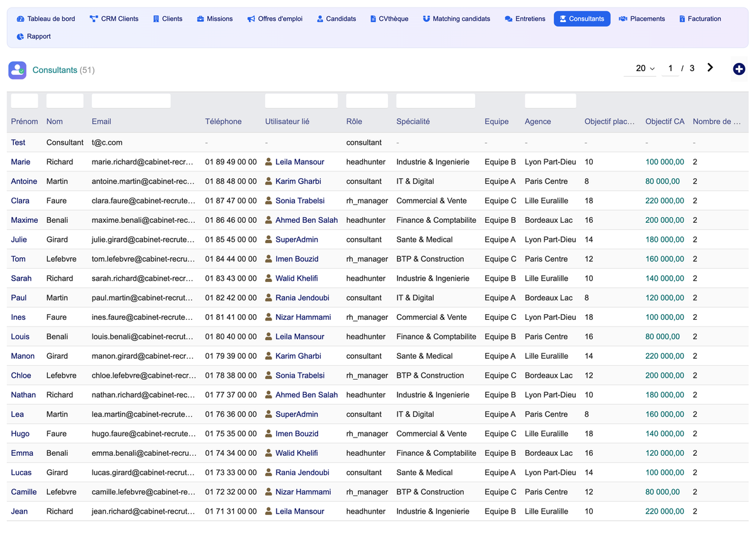The width and height of the screenshot is (756, 542).
Task: Sort by the Objectif CA column header
Action: [x=665, y=121]
